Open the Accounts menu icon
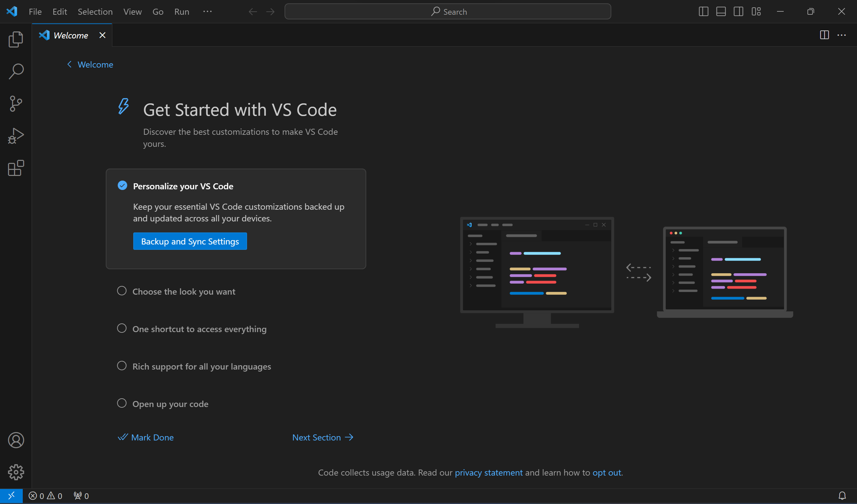The width and height of the screenshot is (857, 504). 16,440
